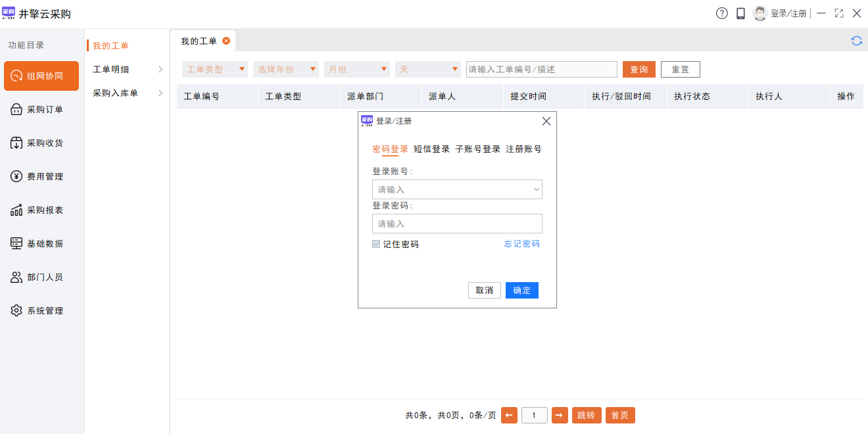Click the 登录密码 input field
The image size is (868, 434).
pos(457,224)
